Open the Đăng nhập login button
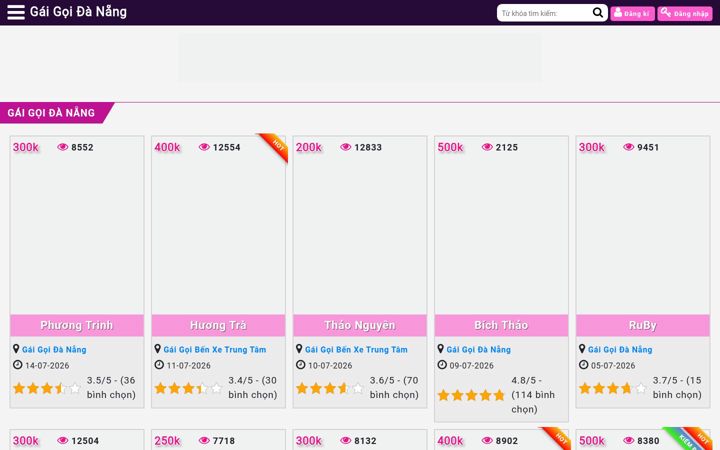This screenshot has height=450, width=720. [x=685, y=13]
